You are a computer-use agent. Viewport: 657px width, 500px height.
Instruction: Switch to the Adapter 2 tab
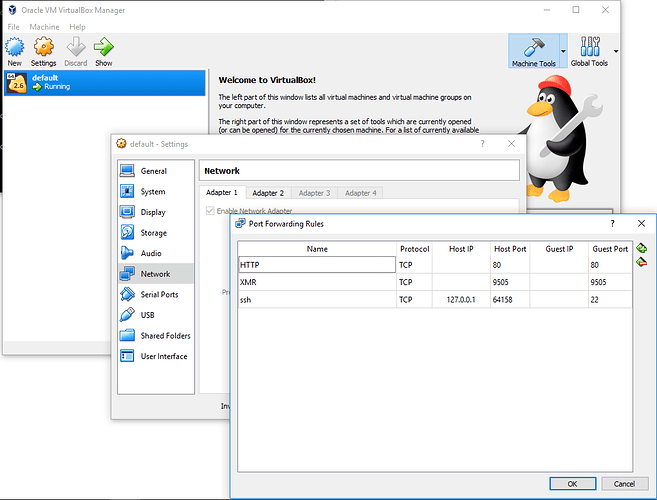pyautogui.click(x=268, y=193)
